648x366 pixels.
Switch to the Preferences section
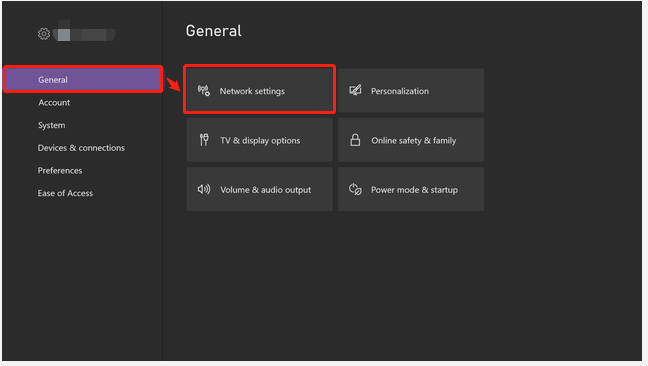pos(60,171)
